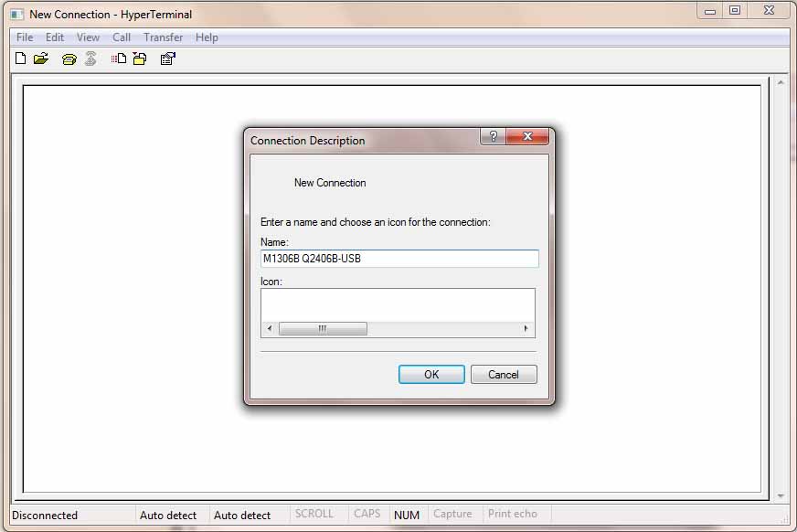
Task: Click the Name input field
Action: 399,259
